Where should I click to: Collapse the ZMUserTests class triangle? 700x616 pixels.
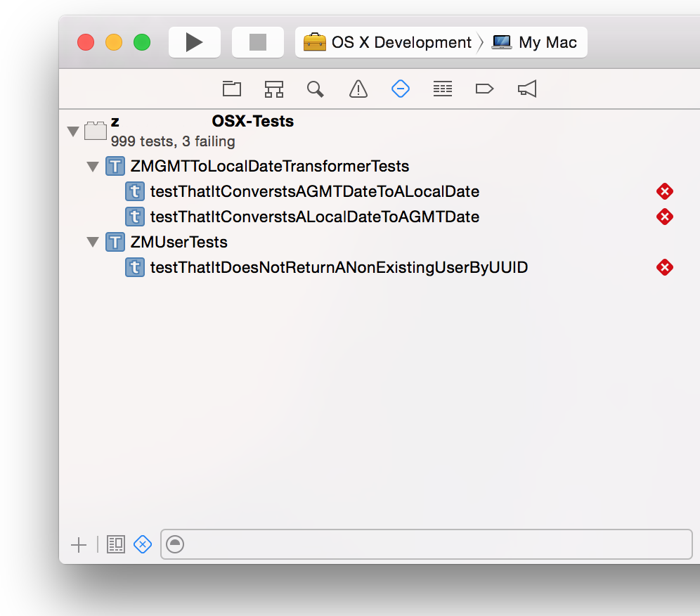[93, 242]
